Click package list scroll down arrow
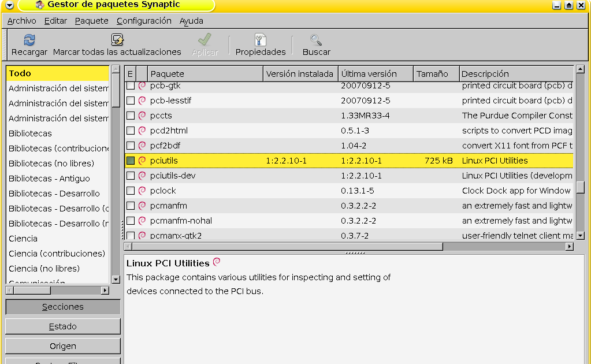The image size is (591, 364). pos(581,236)
